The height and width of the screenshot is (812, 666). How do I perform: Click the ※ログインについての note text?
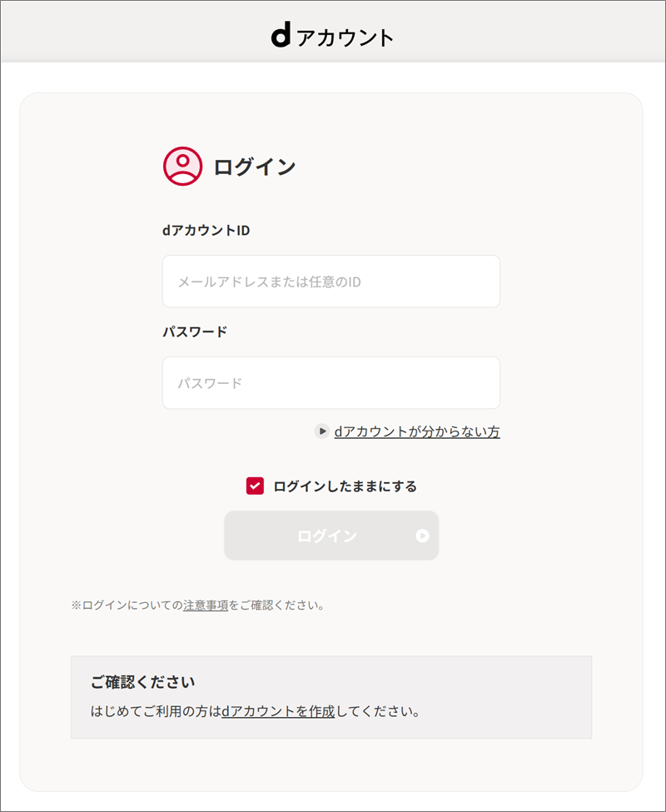coord(127,605)
